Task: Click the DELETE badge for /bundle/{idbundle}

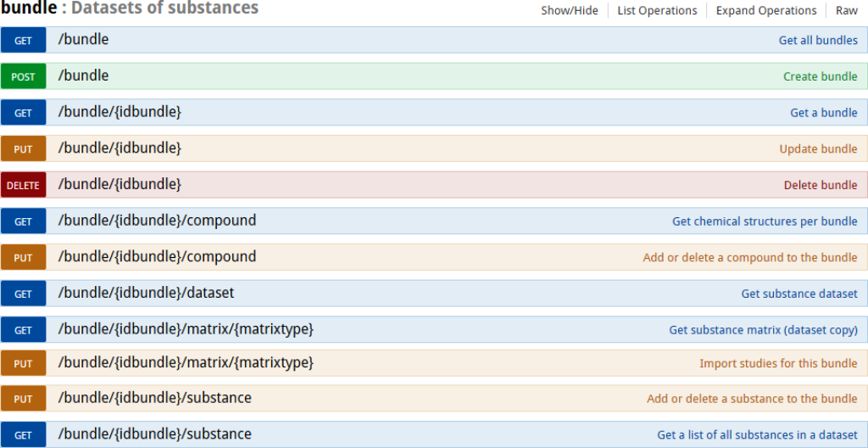Action: pos(23,185)
